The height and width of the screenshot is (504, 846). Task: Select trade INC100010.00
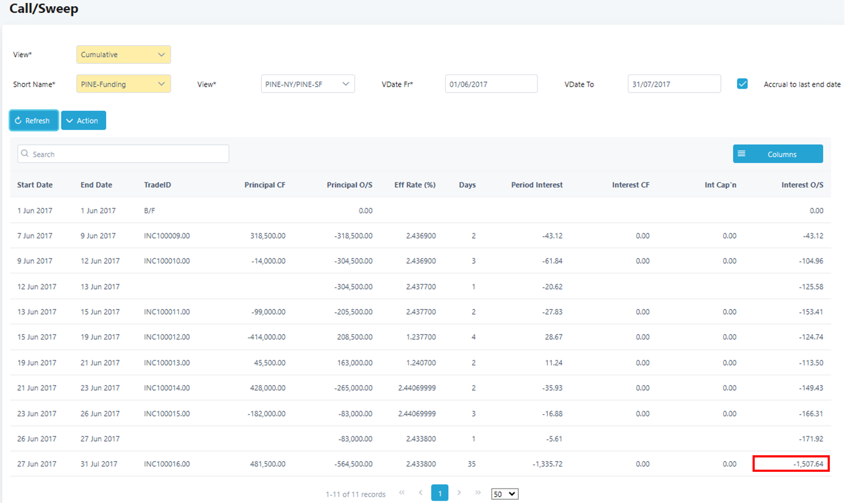coord(167,261)
